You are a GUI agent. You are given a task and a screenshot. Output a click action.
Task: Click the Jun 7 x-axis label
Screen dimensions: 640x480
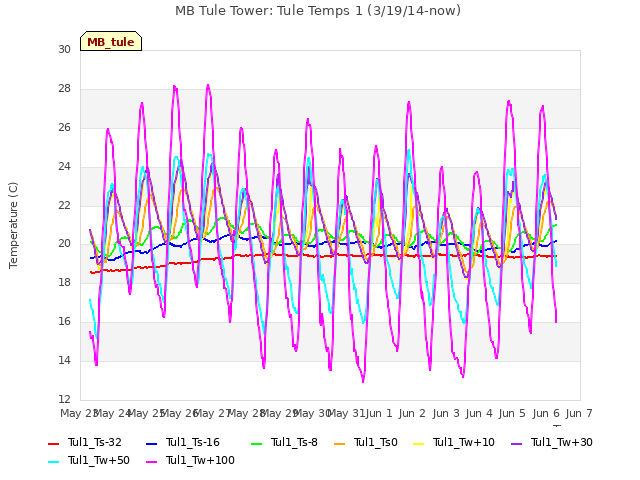pos(579,413)
